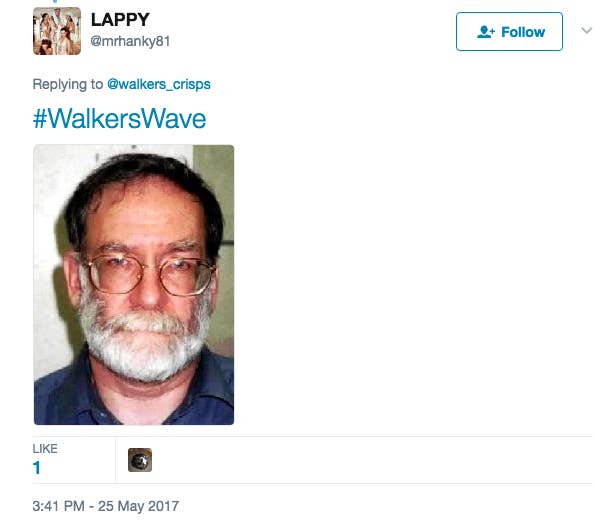
Task: Open the 3:41 PM timestamp link
Action: tap(58, 506)
